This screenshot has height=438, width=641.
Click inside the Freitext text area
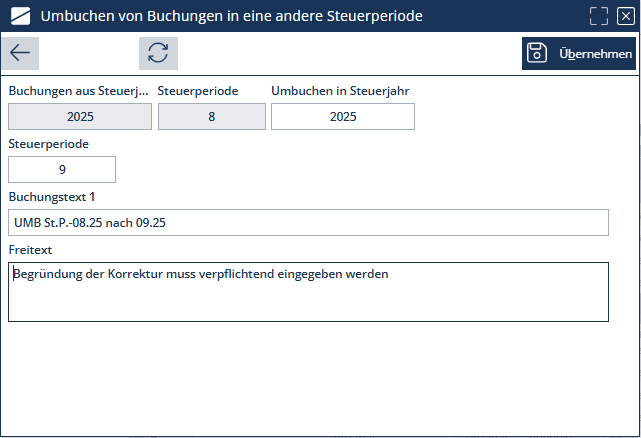coord(308,292)
